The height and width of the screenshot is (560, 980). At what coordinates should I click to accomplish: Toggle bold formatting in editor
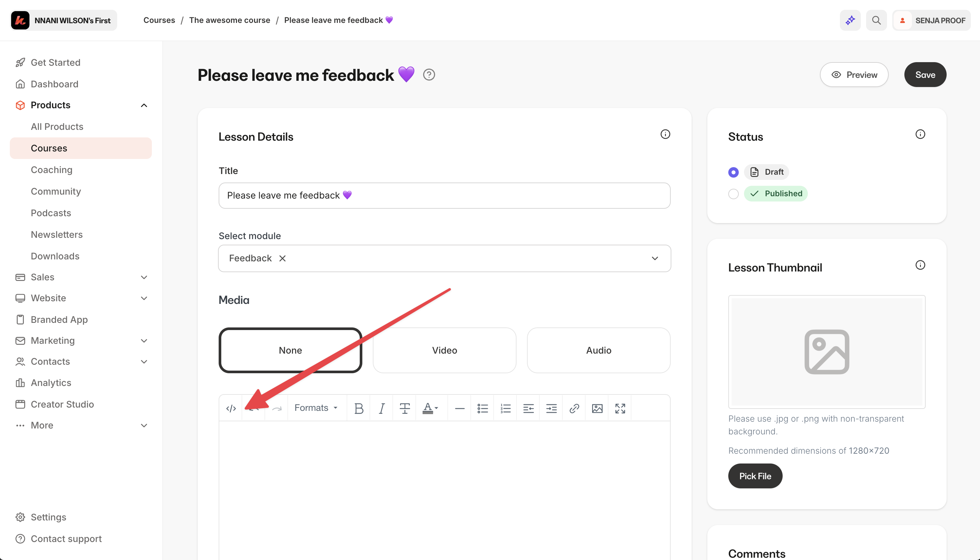[x=359, y=408]
